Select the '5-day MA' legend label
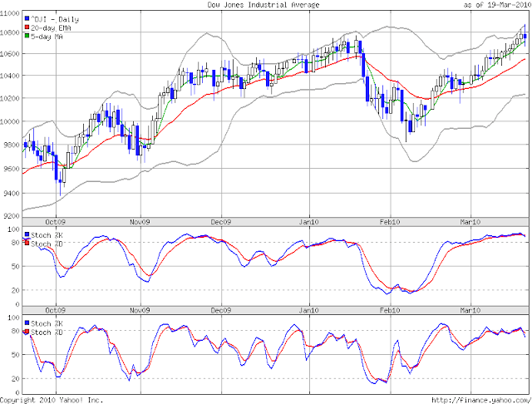Viewport: 532px width, 404px height. point(47,37)
